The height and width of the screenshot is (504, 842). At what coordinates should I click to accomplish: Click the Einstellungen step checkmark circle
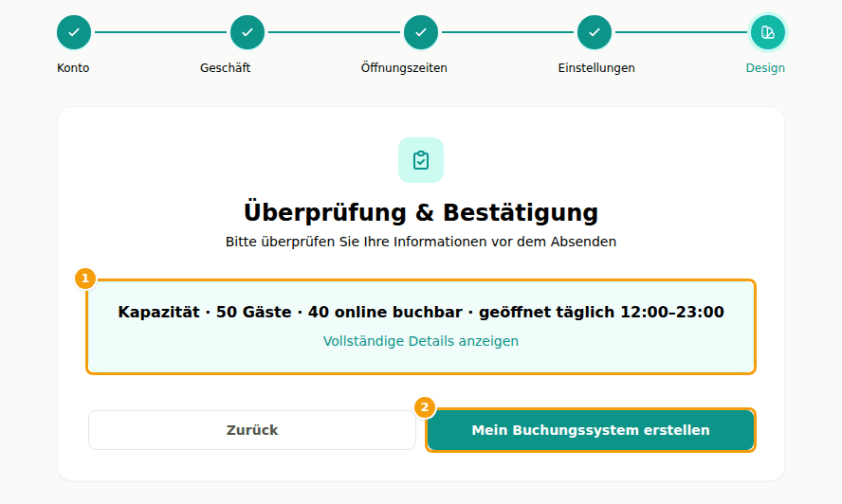pos(594,32)
